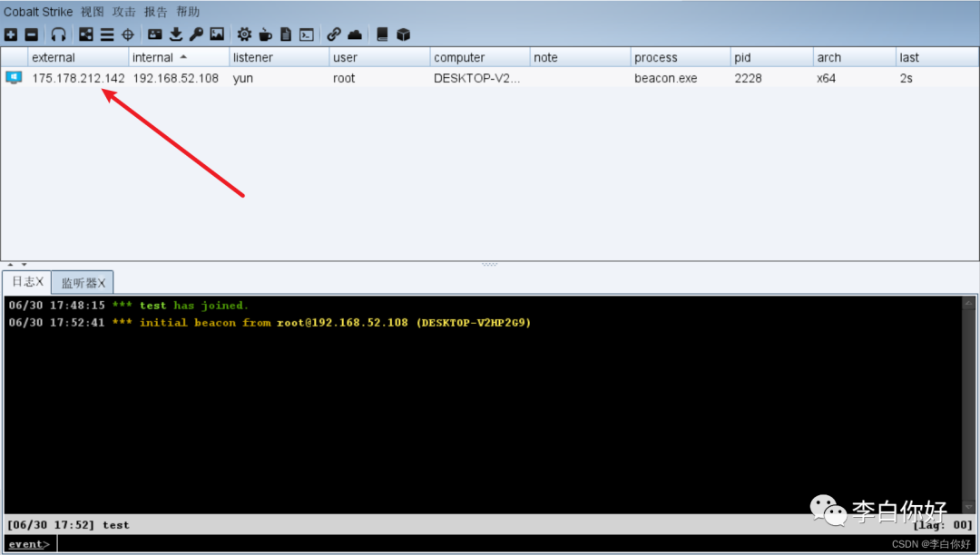Open keystrokes with the key icon
Viewport: 980px width, 555px height.
(196, 34)
